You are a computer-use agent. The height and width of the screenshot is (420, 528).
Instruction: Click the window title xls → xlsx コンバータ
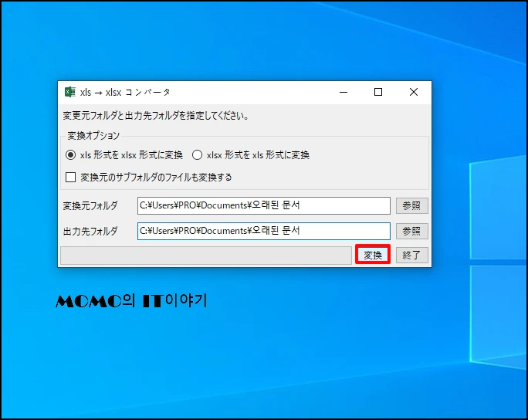tap(125, 92)
